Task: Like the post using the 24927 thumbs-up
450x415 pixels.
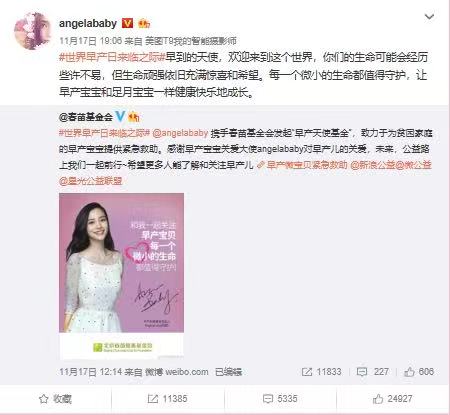Action: [x=392, y=399]
